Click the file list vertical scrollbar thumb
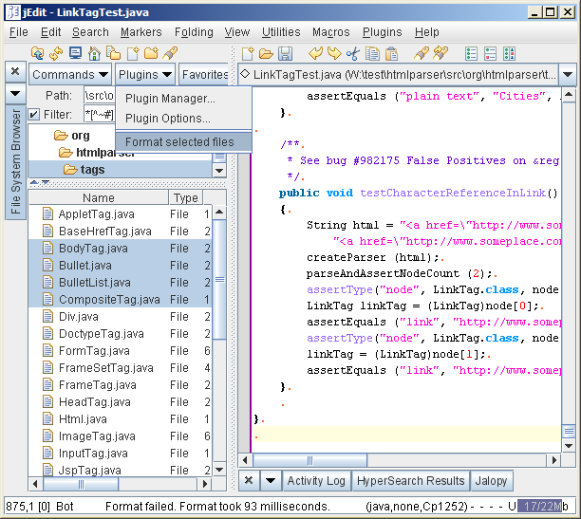The height and width of the screenshot is (519, 581). pyautogui.click(x=219, y=279)
